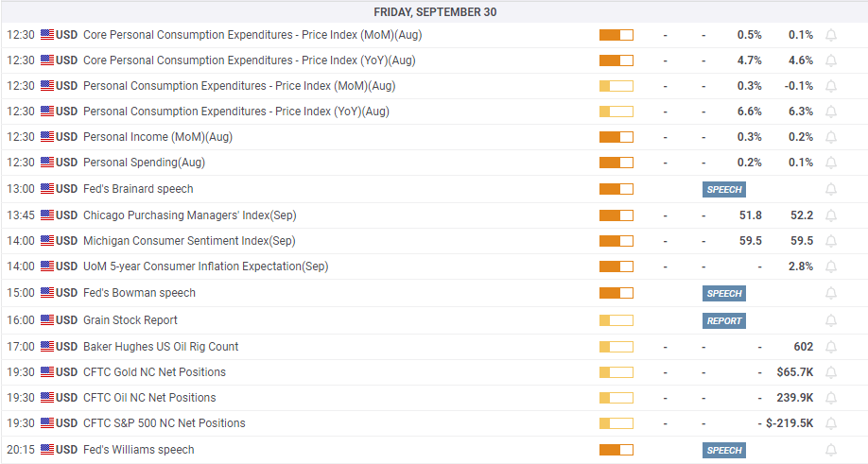Click US flag icon beside Personal Spending
868x464 pixels.
coord(47,163)
